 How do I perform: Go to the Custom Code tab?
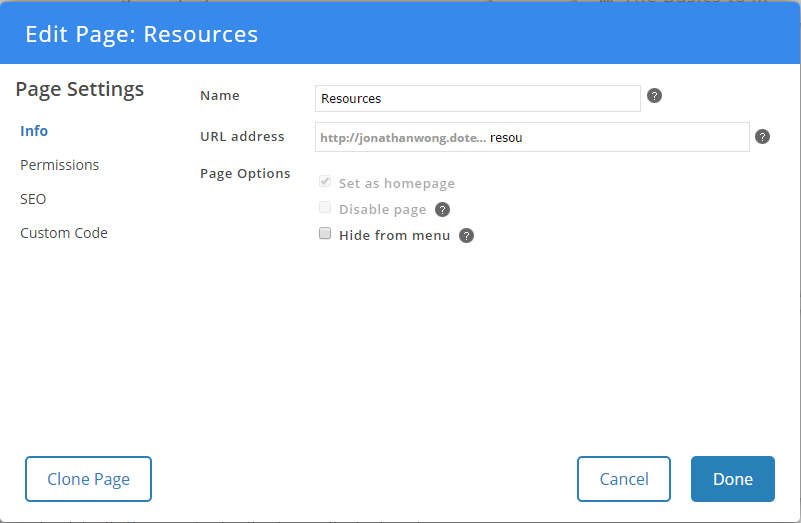tap(64, 233)
